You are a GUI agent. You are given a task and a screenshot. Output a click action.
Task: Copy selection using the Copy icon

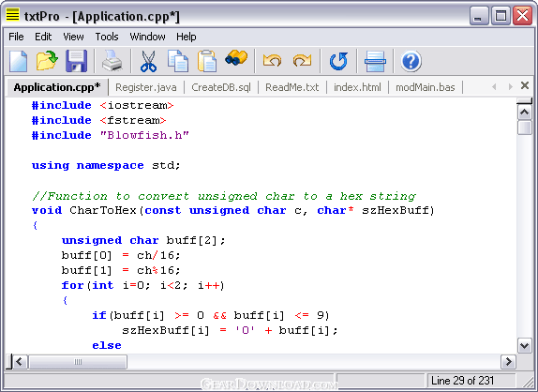coord(178,61)
